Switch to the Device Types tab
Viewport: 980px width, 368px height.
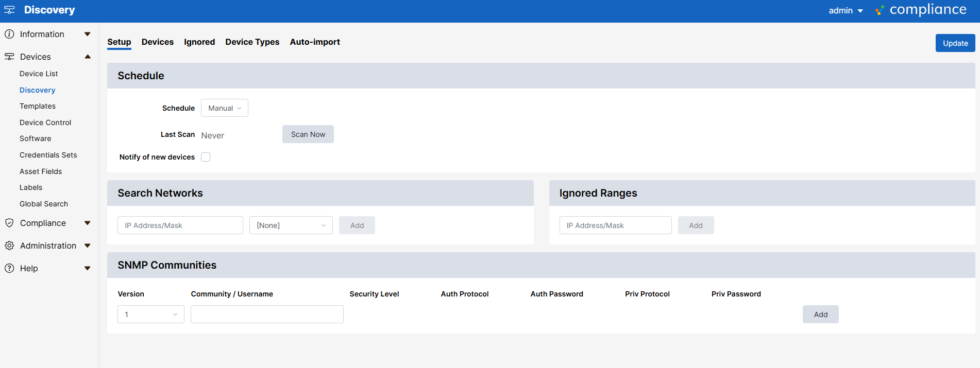(x=252, y=42)
